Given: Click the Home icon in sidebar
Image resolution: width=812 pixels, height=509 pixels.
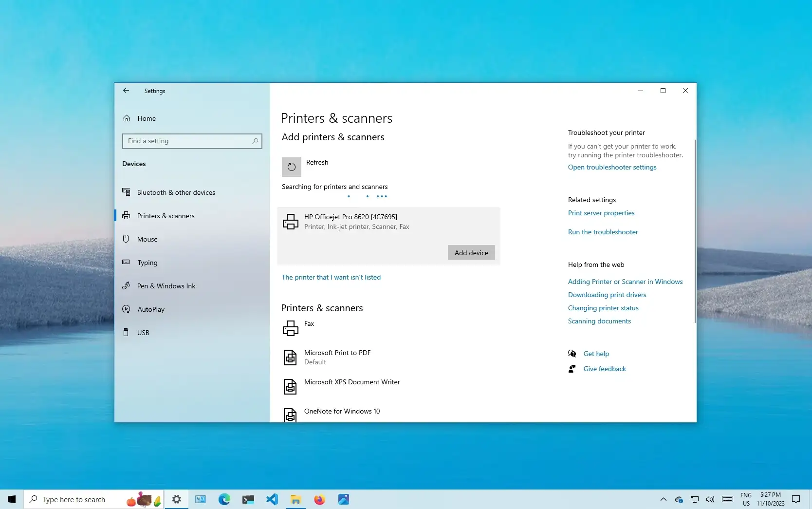Looking at the screenshot, I should tap(127, 118).
